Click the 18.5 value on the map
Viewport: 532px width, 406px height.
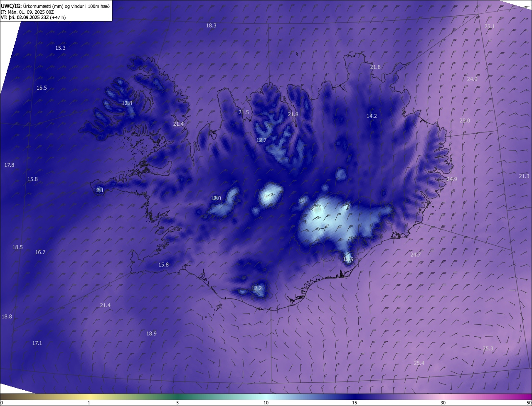(17, 247)
